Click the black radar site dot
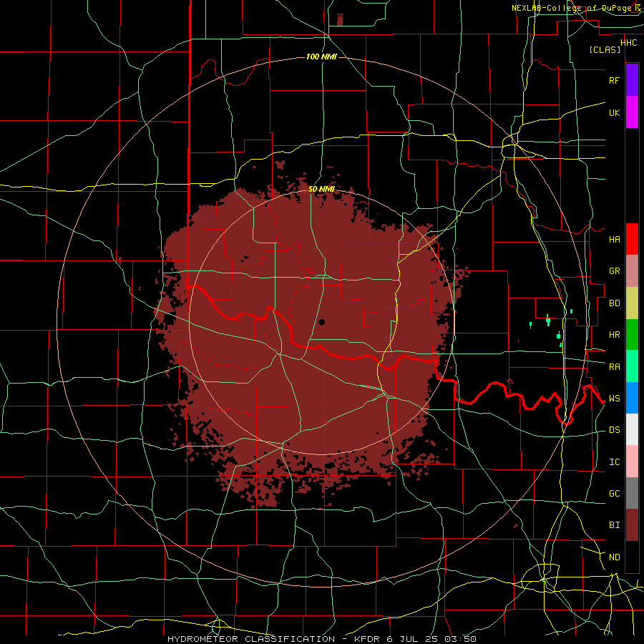Screen dimensions: 644x644 click(321, 322)
